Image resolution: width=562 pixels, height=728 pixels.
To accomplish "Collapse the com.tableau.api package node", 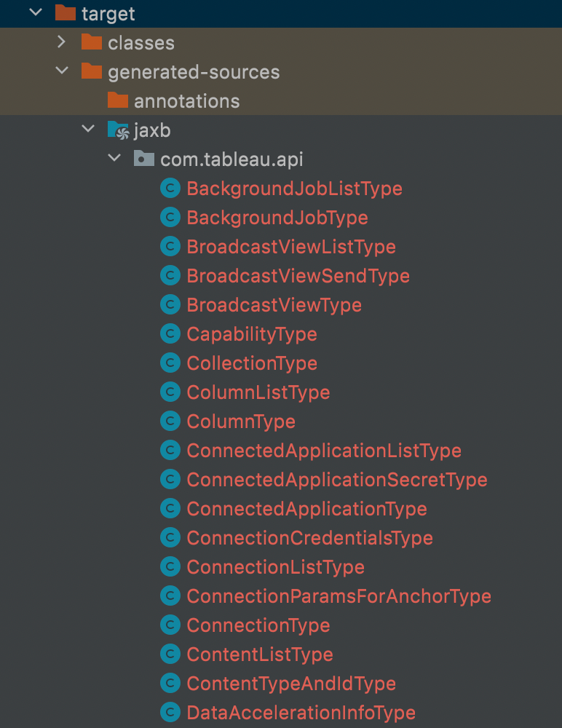I will pos(114,159).
